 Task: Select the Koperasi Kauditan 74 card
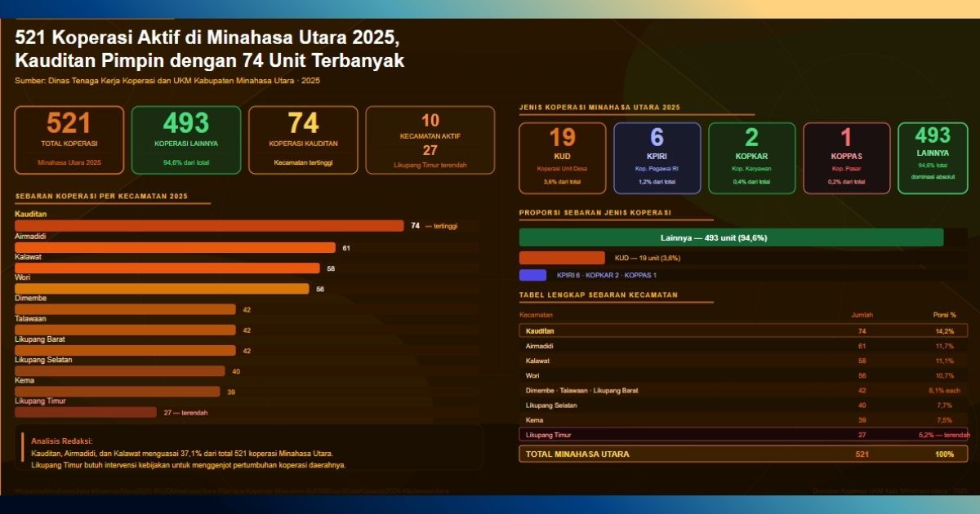pos(304,140)
